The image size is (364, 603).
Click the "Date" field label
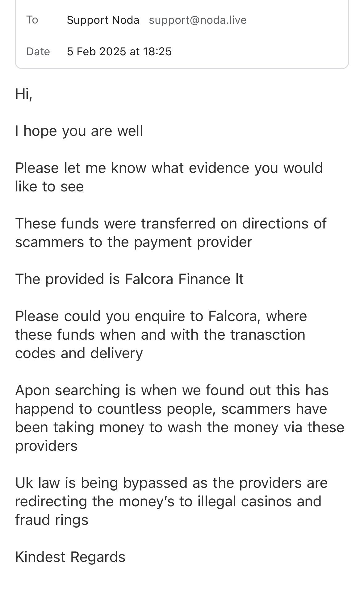(x=38, y=51)
